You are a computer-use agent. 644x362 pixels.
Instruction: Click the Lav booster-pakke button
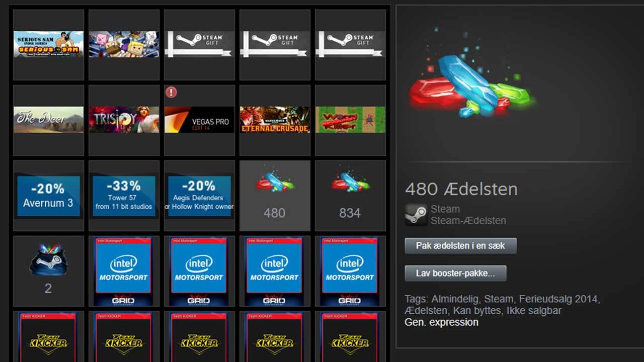(x=455, y=274)
